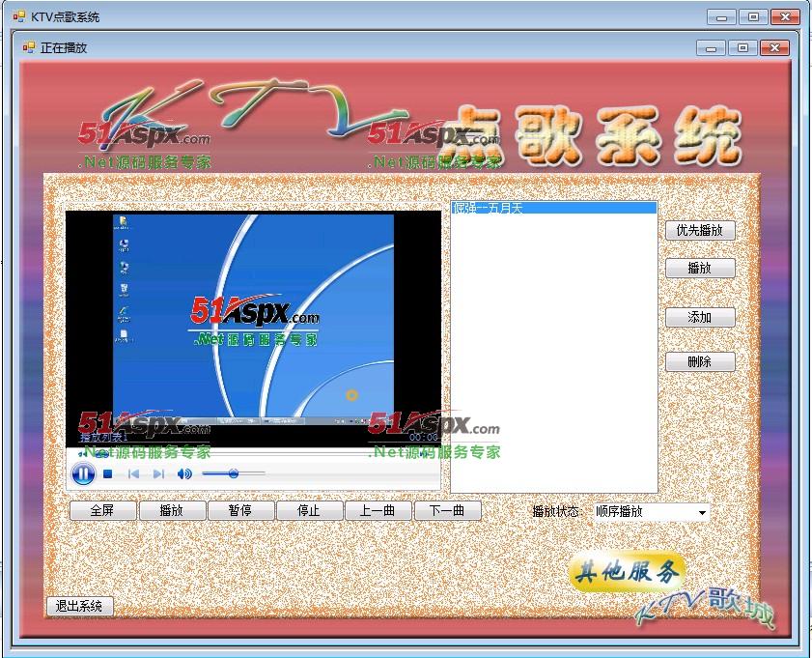
Task: Select the song 倔强--五月天 in the playlist
Action: [x=553, y=208]
